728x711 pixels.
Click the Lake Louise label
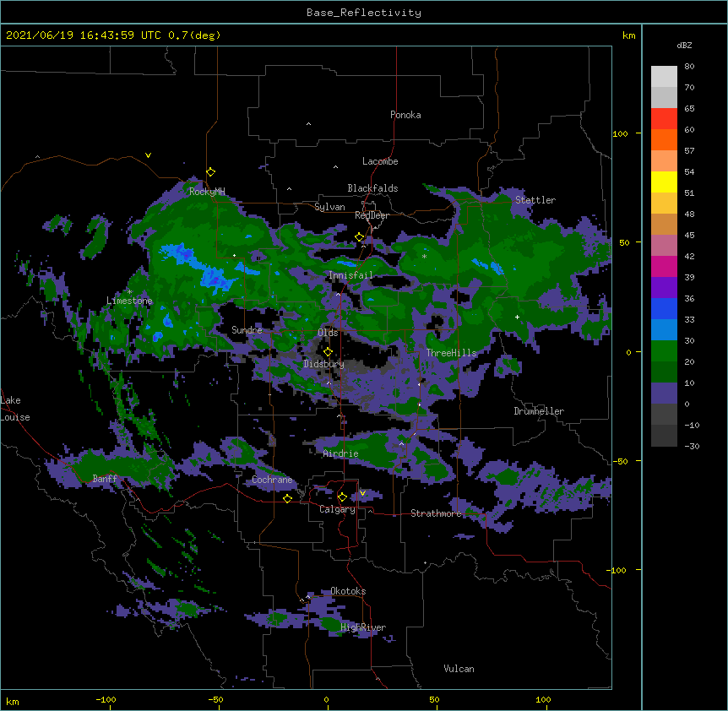(15, 409)
